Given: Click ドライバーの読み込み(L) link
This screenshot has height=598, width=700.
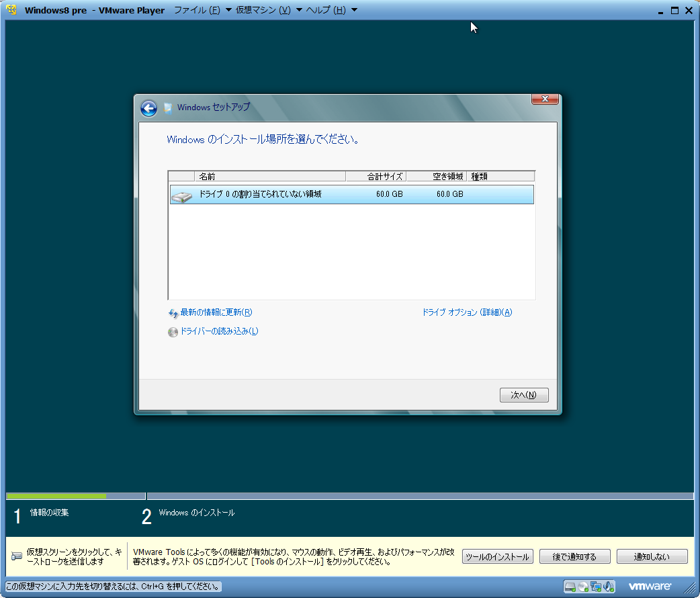Looking at the screenshot, I should [x=219, y=331].
